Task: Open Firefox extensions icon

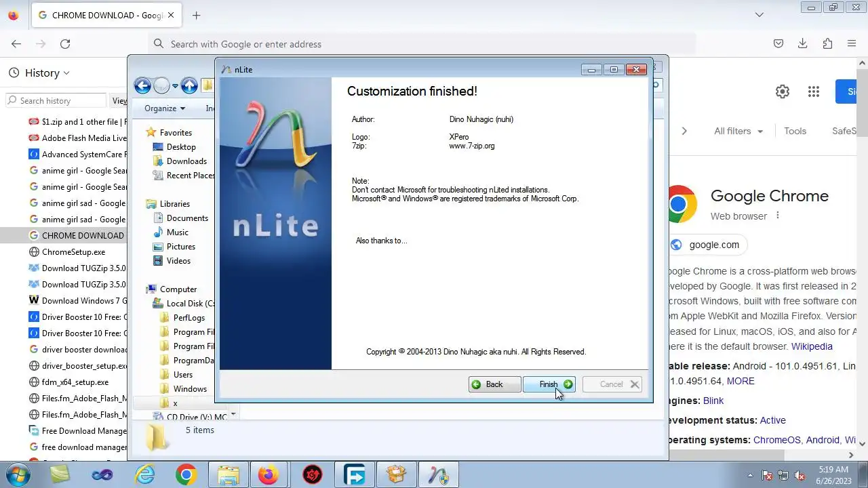Action: 827,43
